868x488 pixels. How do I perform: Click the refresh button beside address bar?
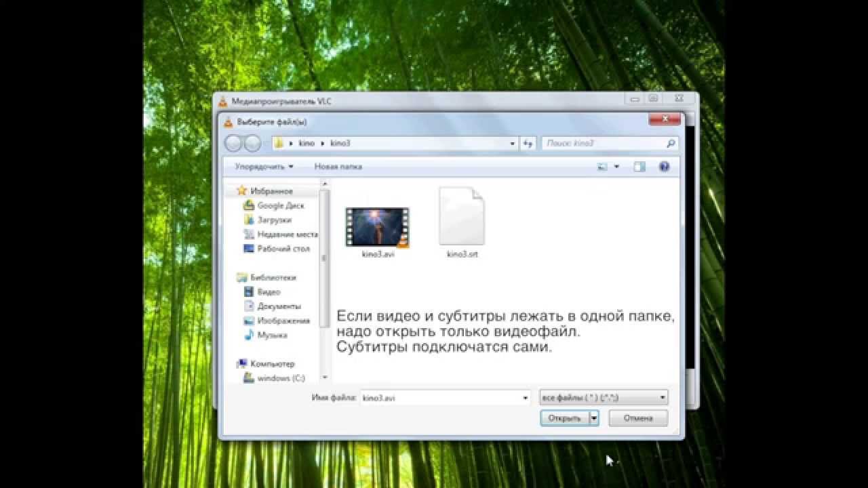[x=529, y=143]
